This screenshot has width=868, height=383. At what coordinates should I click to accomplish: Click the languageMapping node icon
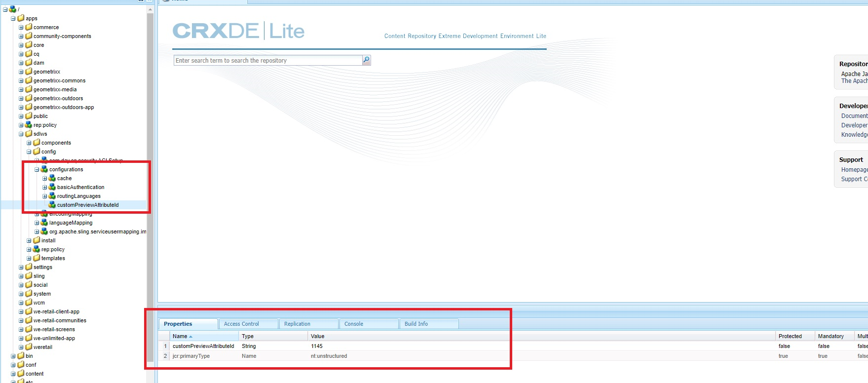coord(44,223)
